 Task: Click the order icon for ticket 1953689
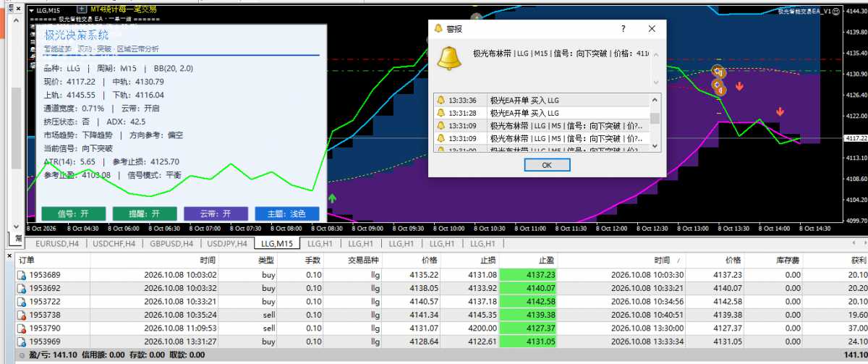tap(22, 275)
